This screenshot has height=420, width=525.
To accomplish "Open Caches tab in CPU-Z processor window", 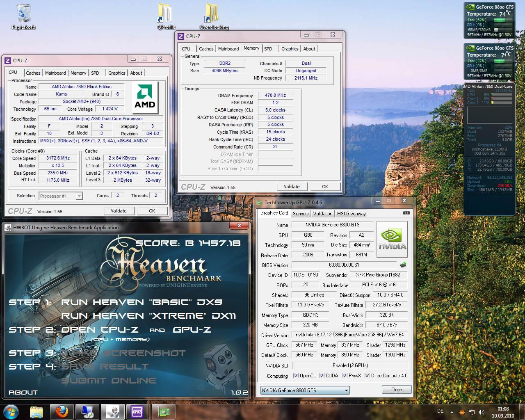I will point(33,73).
